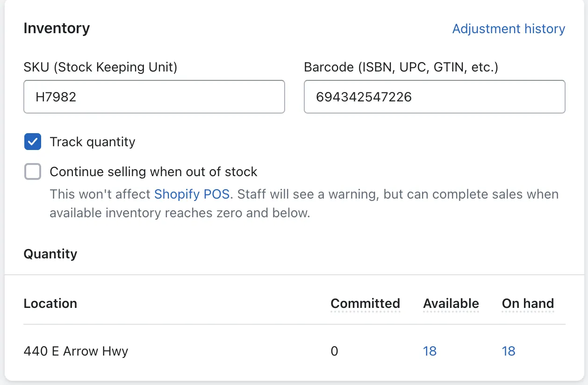
Task: Click the Location column header
Action: pos(50,304)
